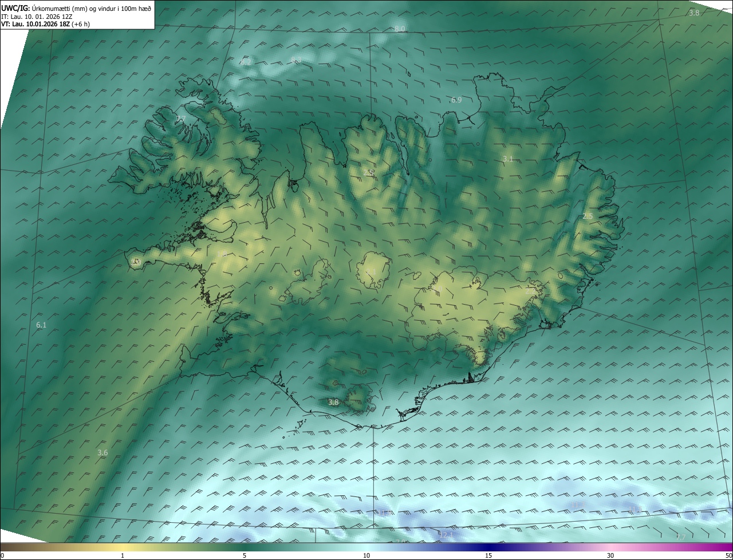Click the 15 tick label on the color scale

click(488, 555)
